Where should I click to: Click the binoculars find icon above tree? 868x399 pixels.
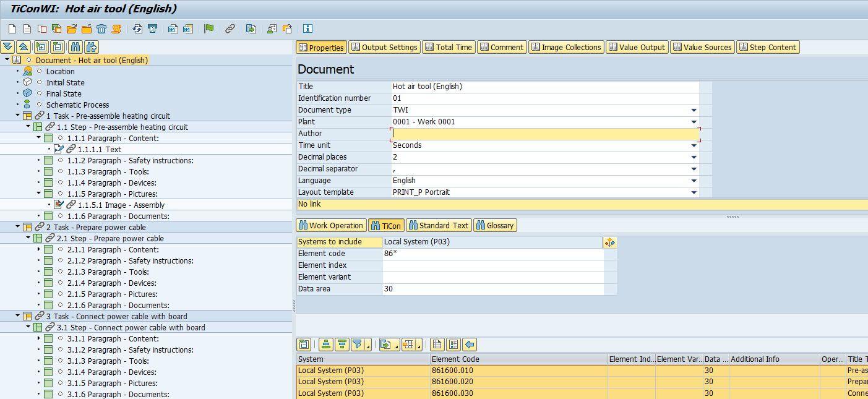(x=75, y=47)
